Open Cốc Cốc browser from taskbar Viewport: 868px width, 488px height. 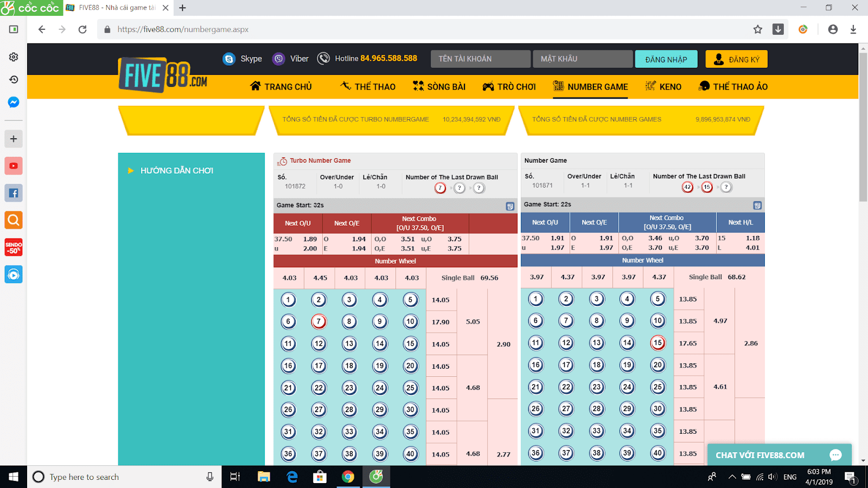376,477
